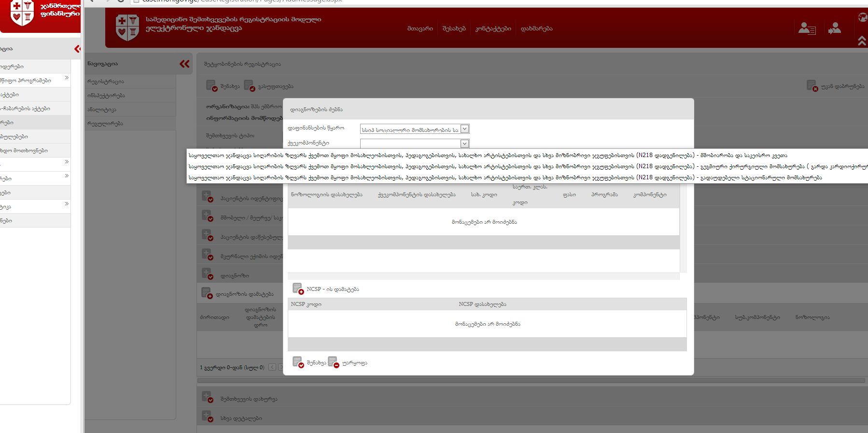Click the შენახვა save icon in the top toolbar

[211, 86]
